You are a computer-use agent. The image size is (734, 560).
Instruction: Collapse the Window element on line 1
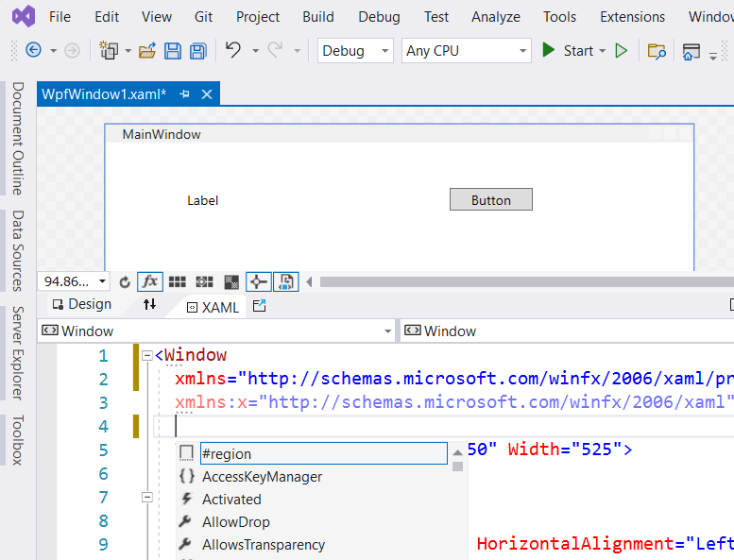pyautogui.click(x=146, y=356)
